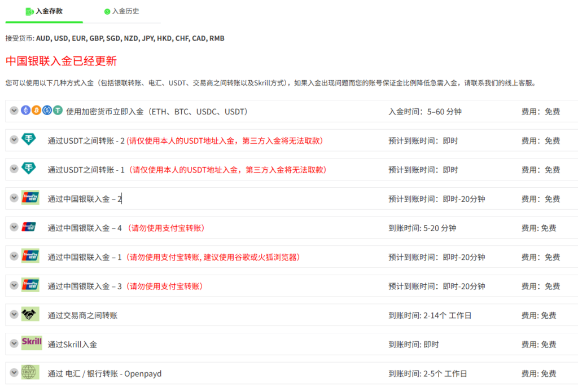Click the USDC blue coin icon
The width and height of the screenshot is (578, 392).
point(47,111)
